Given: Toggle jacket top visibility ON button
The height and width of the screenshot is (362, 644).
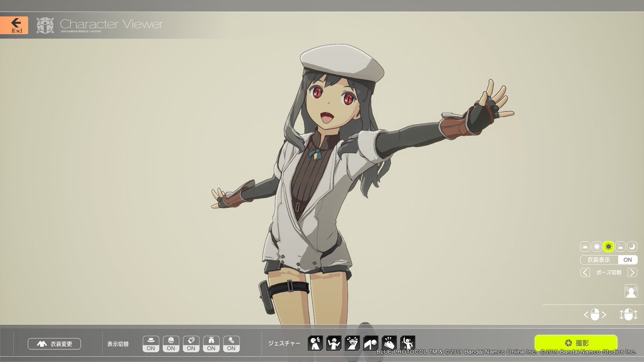Looking at the screenshot, I should point(171,344).
